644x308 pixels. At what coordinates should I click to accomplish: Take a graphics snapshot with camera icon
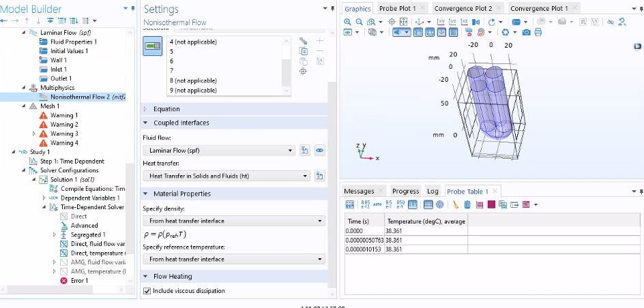tap(526, 32)
